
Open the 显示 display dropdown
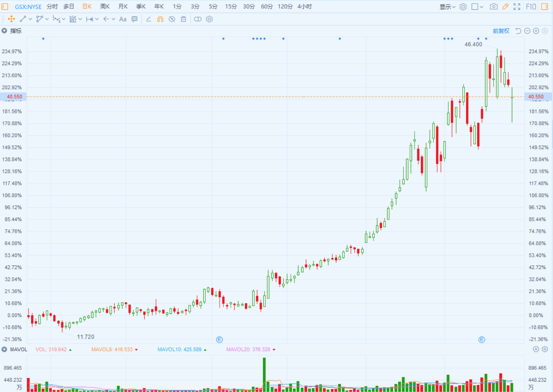click(x=447, y=7)
